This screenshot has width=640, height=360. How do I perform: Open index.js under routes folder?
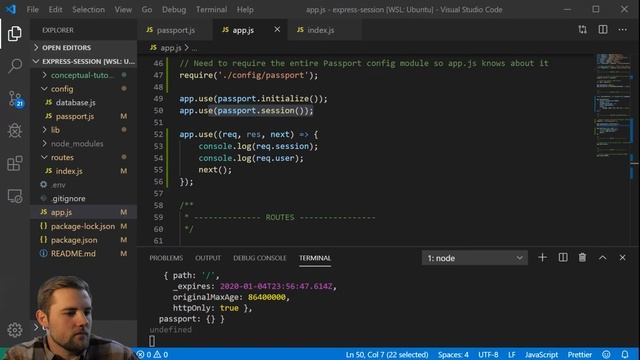point(84,171)
